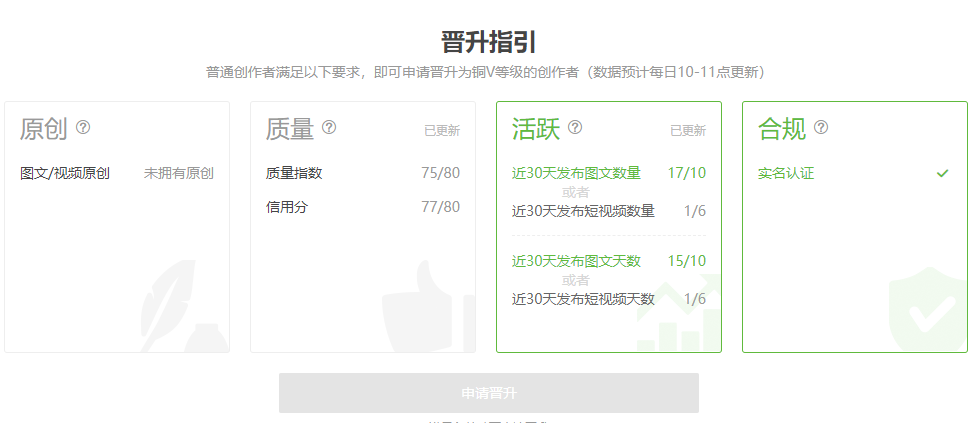Click the 未拥有原创 status text

[179, 173]
